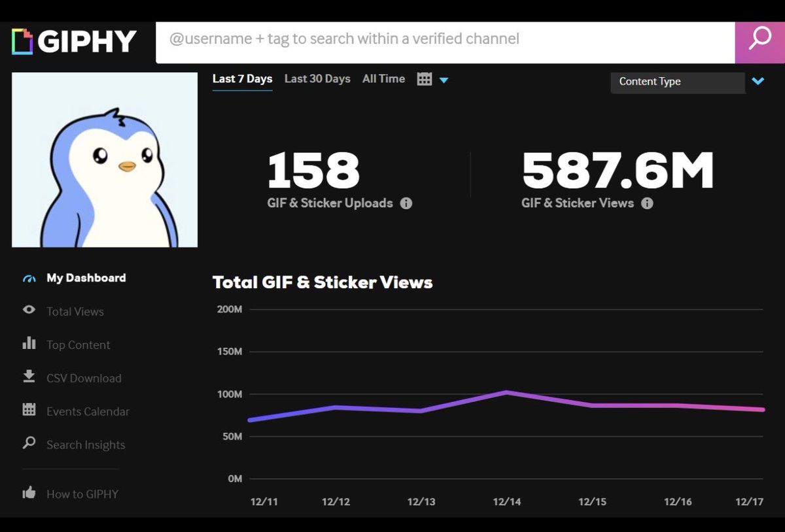
Task: Click the 100M y-axis label
Action: click(230, 394)
